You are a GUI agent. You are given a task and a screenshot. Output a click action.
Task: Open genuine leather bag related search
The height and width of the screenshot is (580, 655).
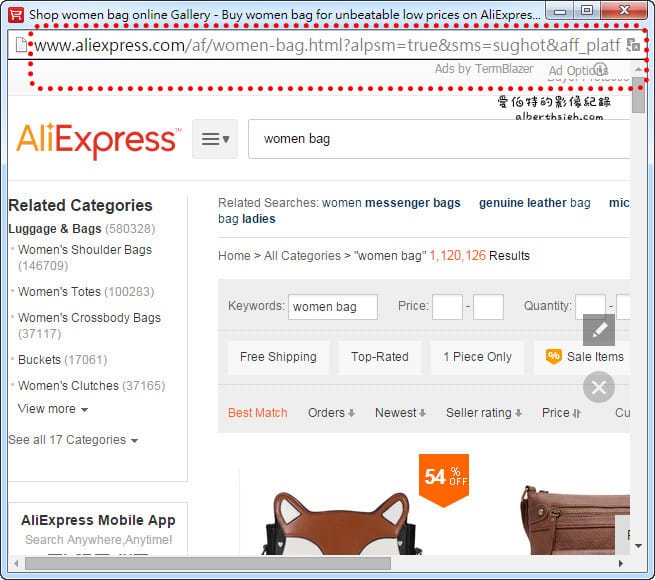(534, 203)
